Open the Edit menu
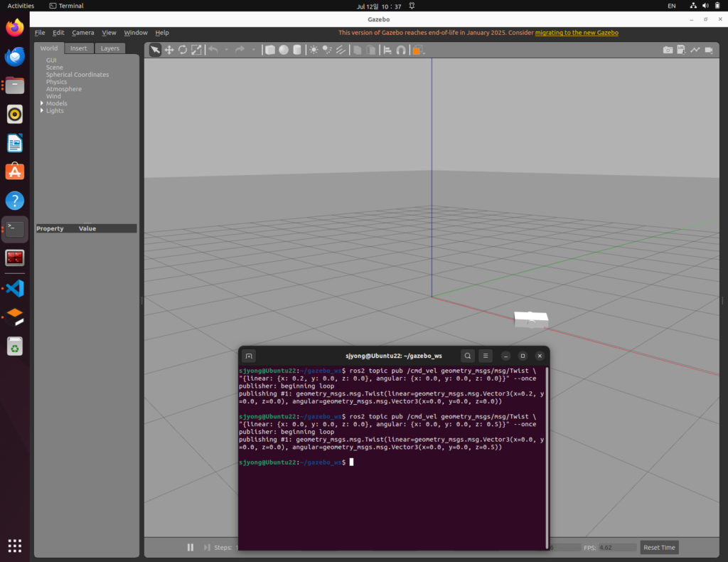 [x=58, y=33]
